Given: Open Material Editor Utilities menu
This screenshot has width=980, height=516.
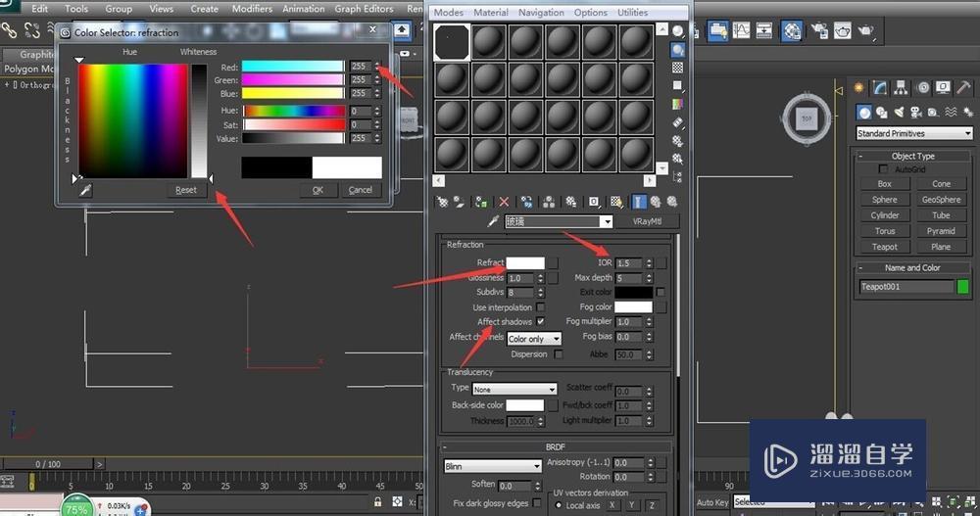Looking at the screenshot, I should point(632,13).
